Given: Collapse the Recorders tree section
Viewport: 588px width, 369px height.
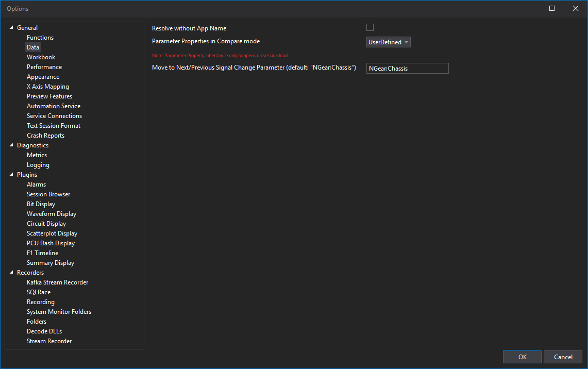Looking at the screenshot, I should coord(11,272).
